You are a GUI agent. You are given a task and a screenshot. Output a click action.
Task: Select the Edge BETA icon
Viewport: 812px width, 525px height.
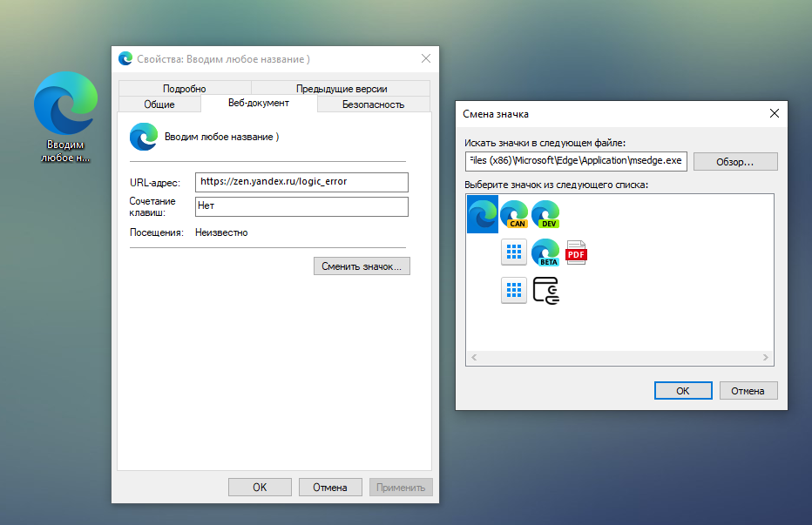click(545, 252)
